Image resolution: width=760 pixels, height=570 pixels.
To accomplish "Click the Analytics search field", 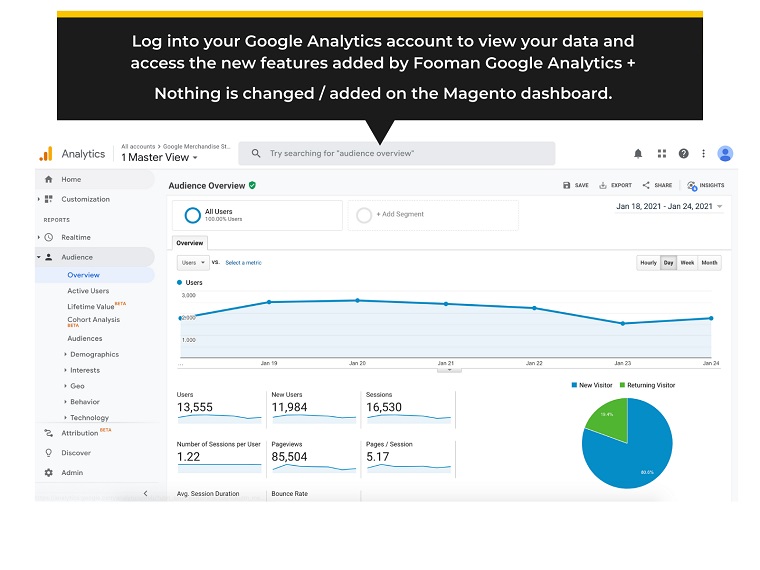I will coord(397,154).
